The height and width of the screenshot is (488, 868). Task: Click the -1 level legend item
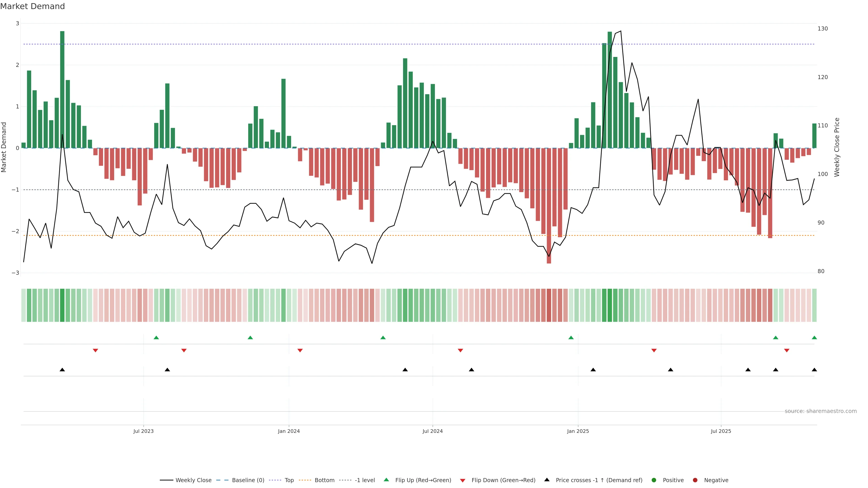pyautogui.click(x=365, y=480)
